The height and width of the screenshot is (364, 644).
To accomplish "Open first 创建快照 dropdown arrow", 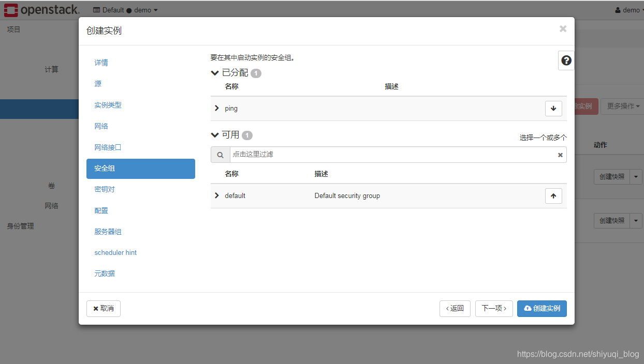I will (636, 177).
